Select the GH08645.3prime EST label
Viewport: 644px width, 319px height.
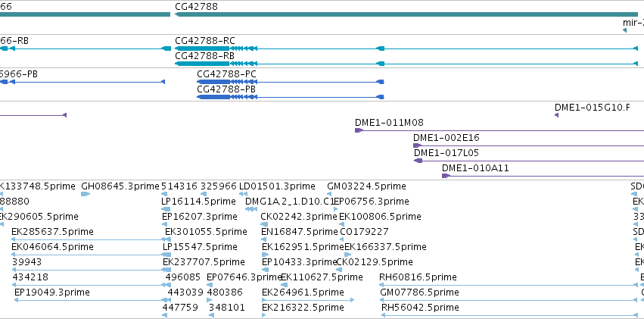[x=120, y=186]
